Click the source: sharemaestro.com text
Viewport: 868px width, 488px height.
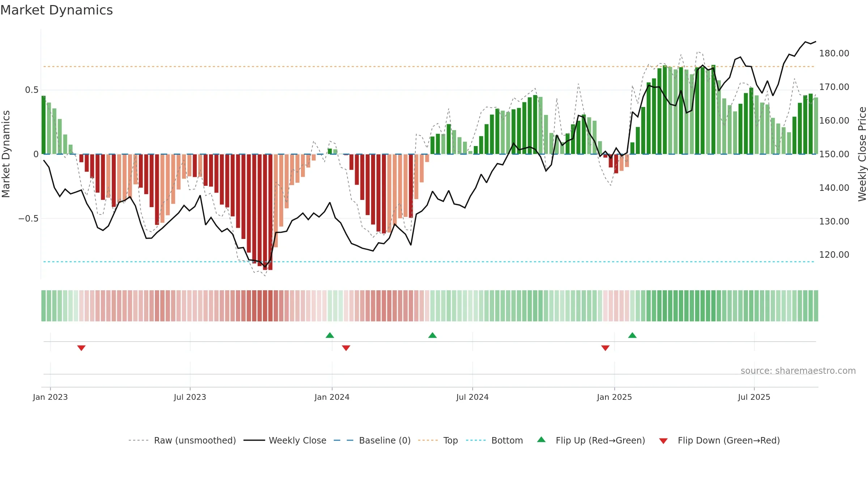798,371
